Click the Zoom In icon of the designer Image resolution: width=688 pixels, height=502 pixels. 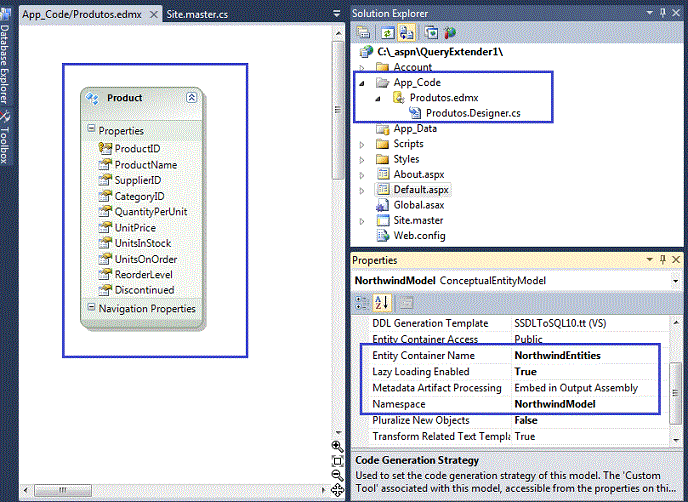[337, 447]
